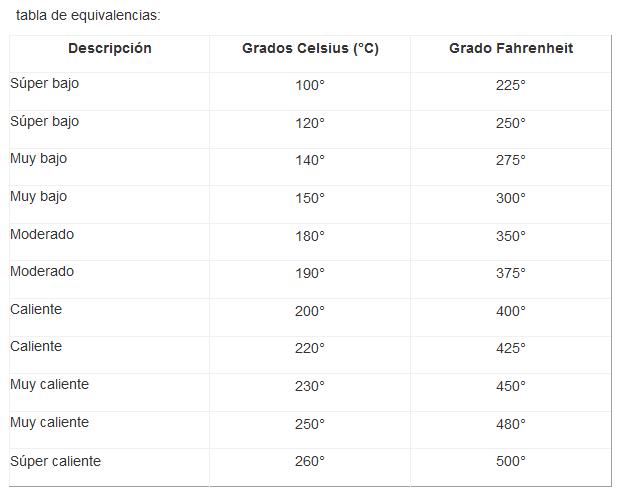Click the Grados Celsius (°C) header
Viewport: 621px width, 497px height.
pos(310,48)
